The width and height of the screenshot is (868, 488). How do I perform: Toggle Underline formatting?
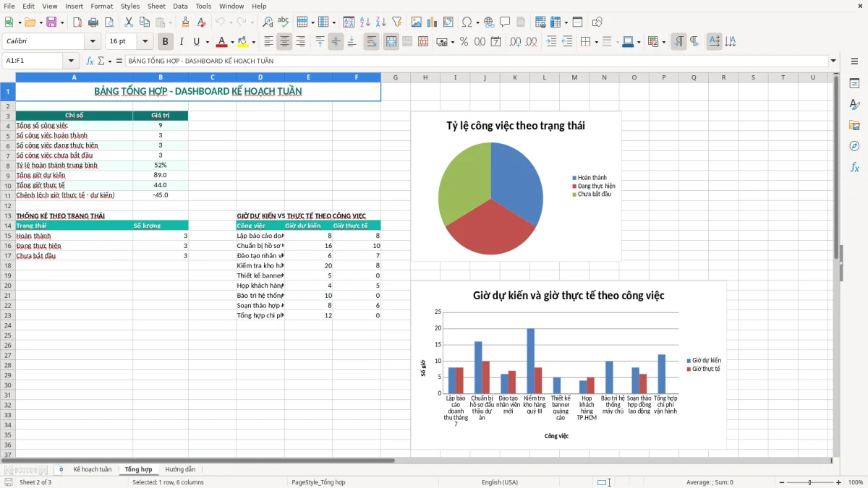coord(197,42)
